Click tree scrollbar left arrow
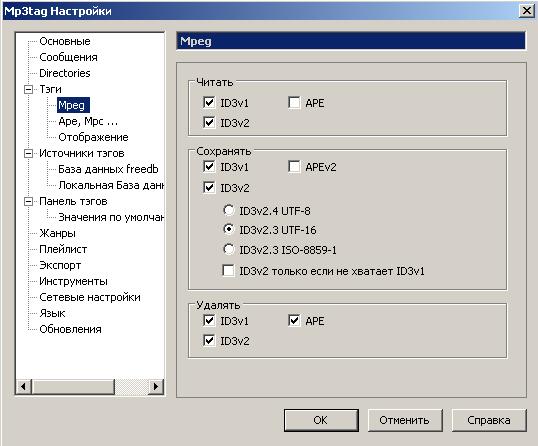The height and width of the screenshot is (446, 538). tap(24, 387)
